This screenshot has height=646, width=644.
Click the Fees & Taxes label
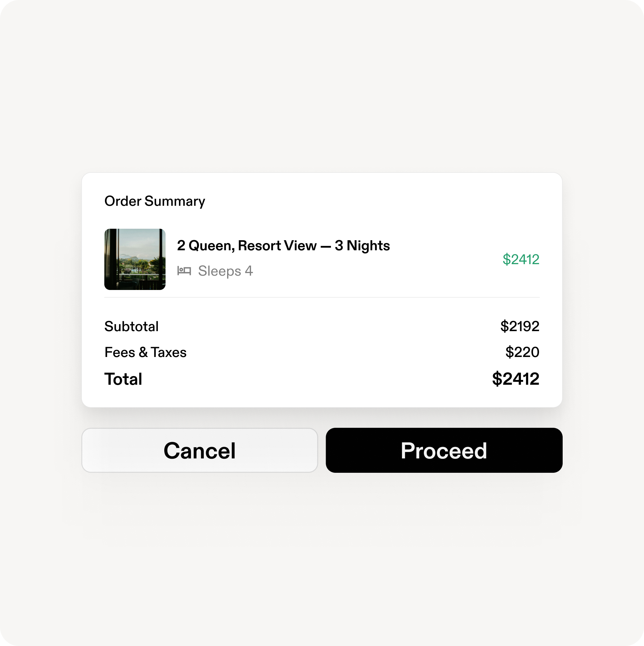click(x=145, y=353)
